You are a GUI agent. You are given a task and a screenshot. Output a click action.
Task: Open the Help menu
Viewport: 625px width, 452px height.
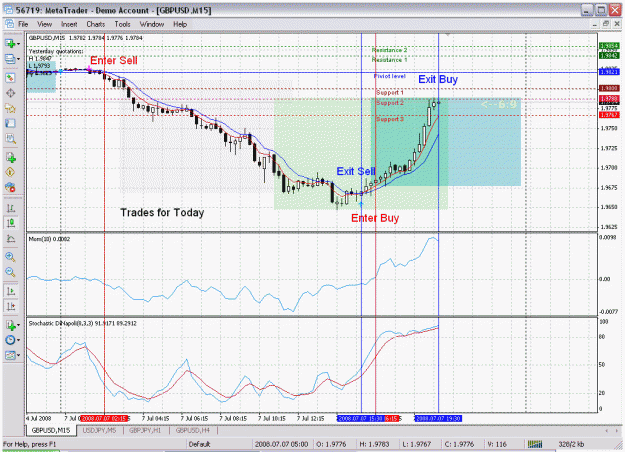coord(180,24)
